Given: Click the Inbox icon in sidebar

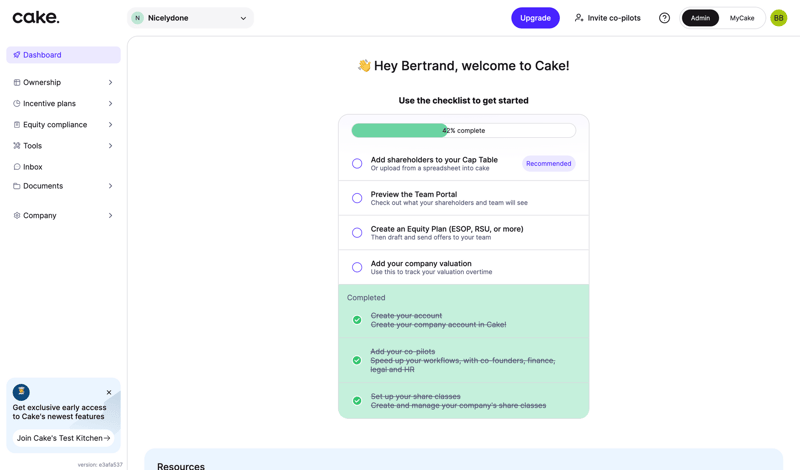Looking at the screenshot, I should tap(17, 167).
